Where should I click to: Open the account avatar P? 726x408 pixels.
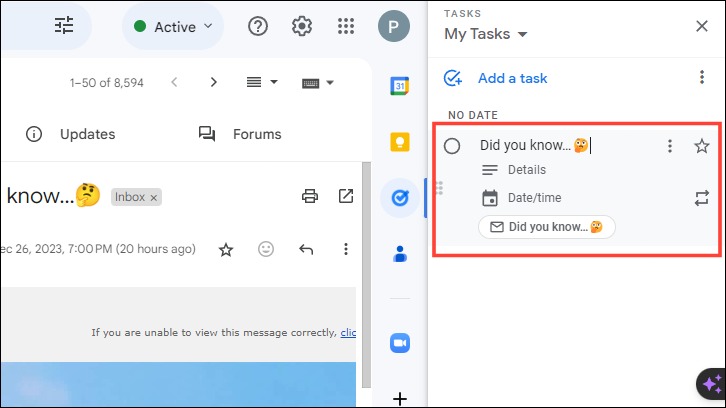coord(394,26)
